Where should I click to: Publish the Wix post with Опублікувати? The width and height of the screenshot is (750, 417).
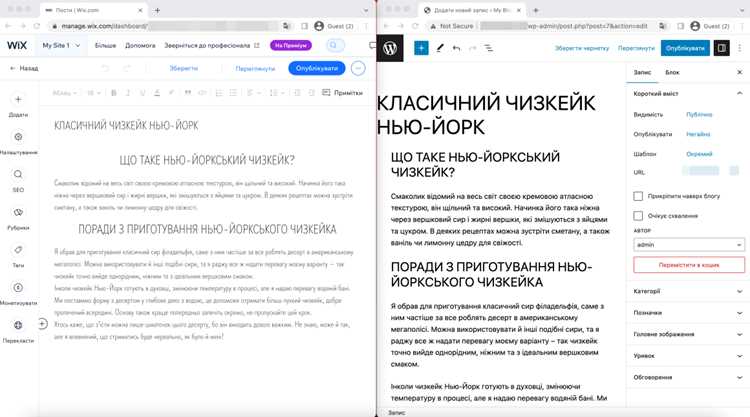317,68
